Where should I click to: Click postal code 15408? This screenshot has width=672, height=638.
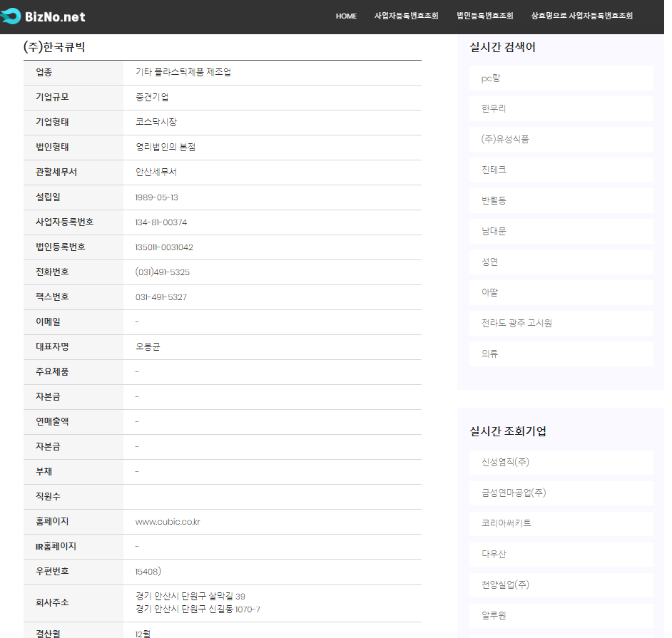tap(148, 572)
